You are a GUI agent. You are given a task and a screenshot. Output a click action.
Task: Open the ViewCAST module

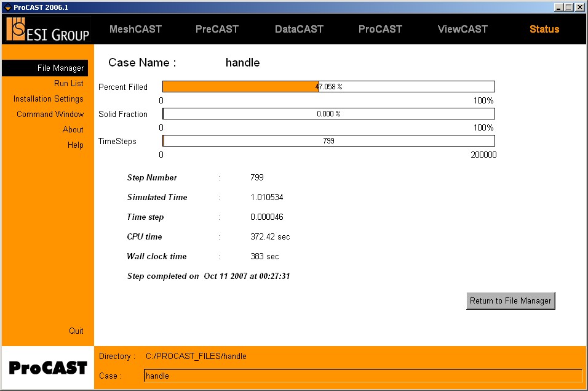point(463,30)
